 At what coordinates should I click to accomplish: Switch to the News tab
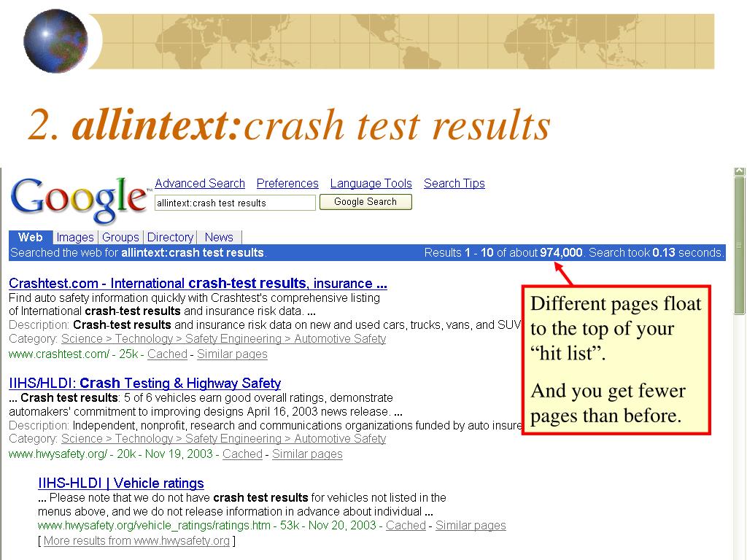(x=219, y=237)
